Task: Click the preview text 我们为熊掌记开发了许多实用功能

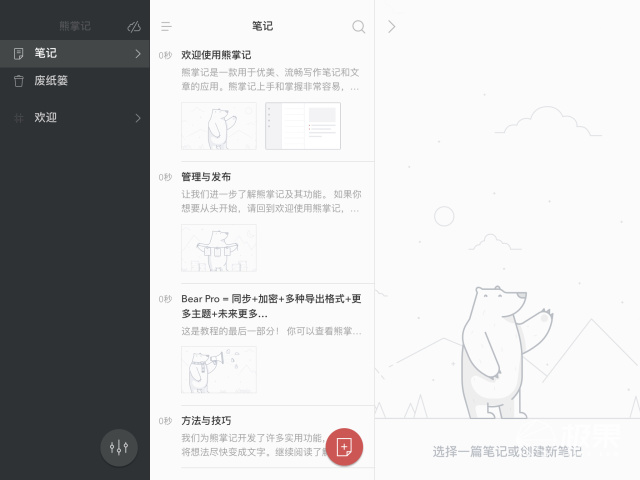Action: (253, 445)
